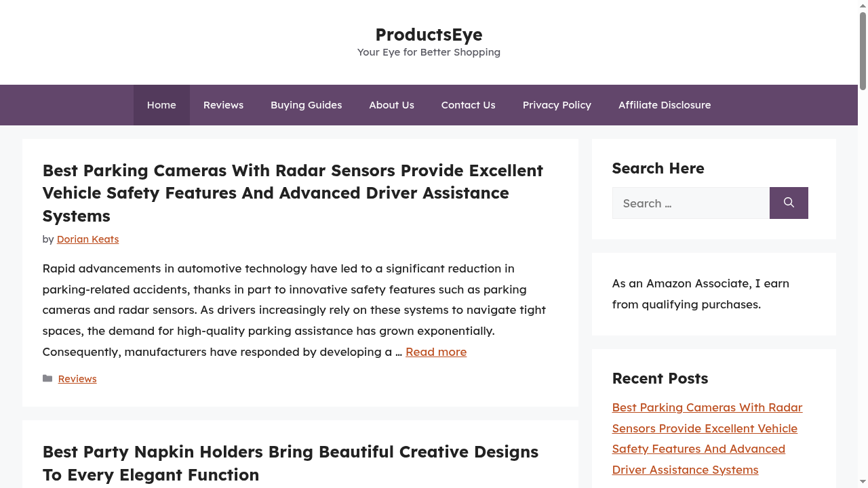
Task: Open the Dorian Keats author profile
Action: pos(87,239)
